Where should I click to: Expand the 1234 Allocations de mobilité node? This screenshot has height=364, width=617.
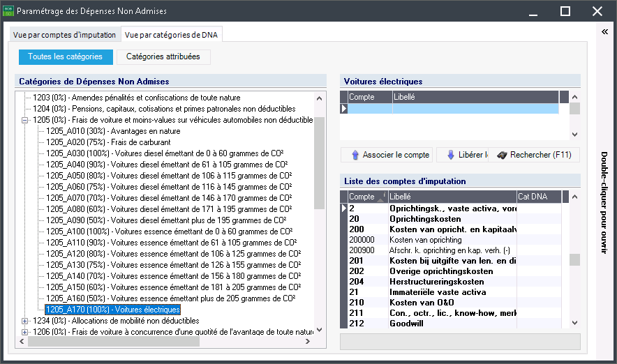tap(26, 321)
